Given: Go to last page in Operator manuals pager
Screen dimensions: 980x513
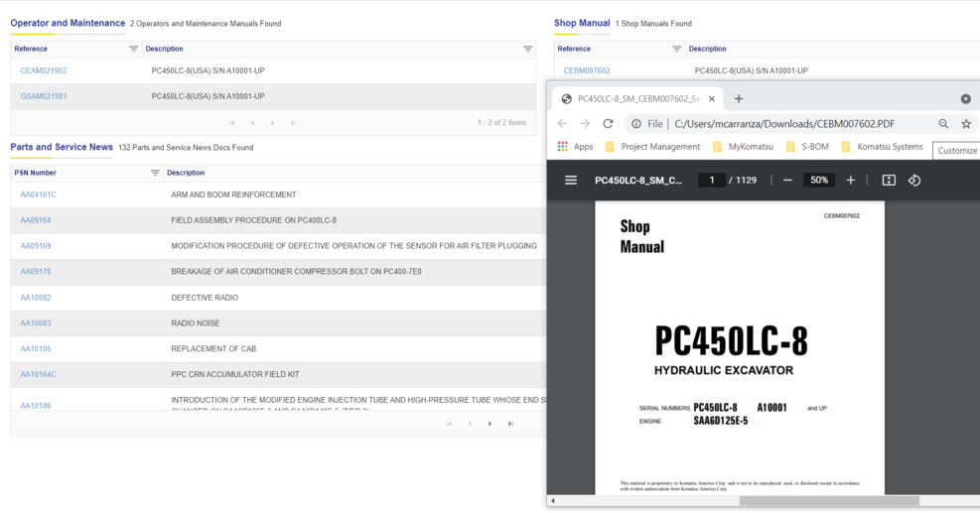Looking at the screenshot, I should point(293,123).
